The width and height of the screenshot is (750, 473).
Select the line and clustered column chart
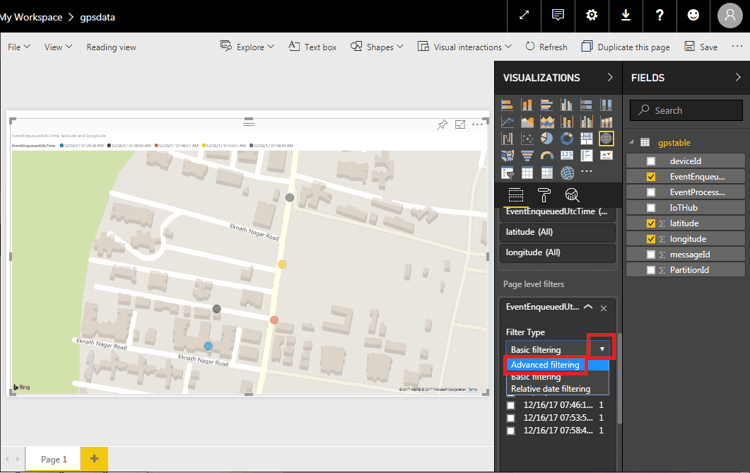tap(586, 122)
